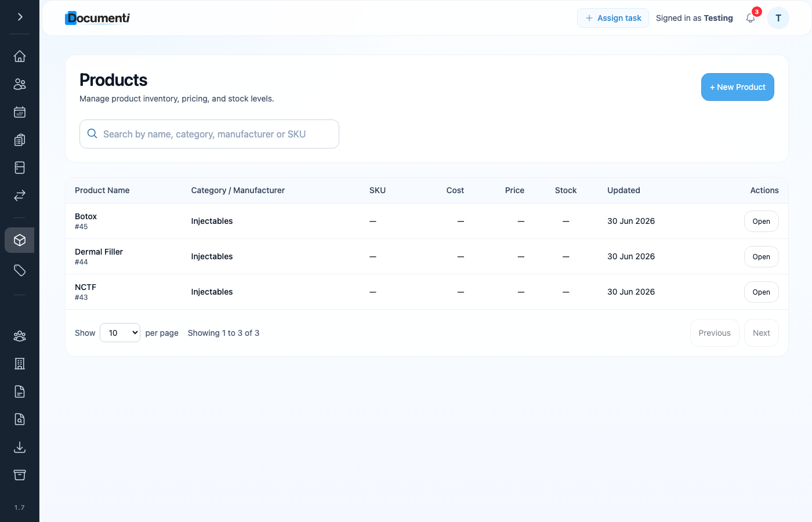Click the search magnifier icon

click(x=92, y=133)
